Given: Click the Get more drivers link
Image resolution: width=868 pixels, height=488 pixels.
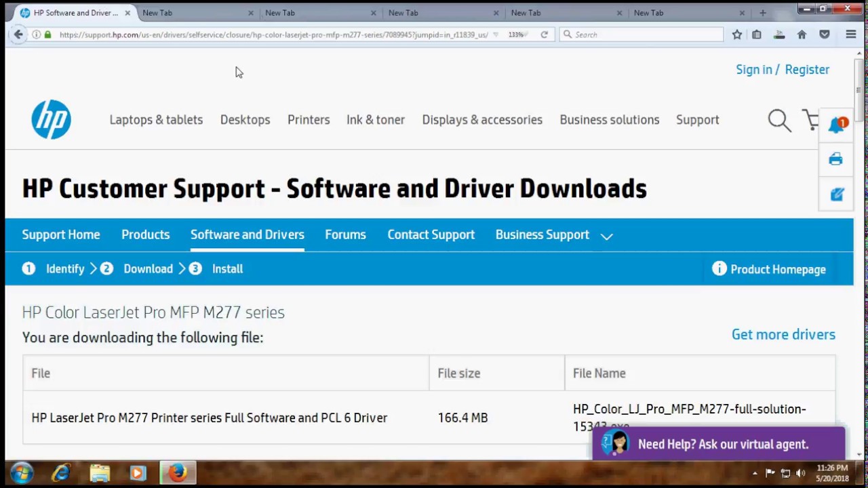Looking at the screenshot, I should tap(783, 334).
